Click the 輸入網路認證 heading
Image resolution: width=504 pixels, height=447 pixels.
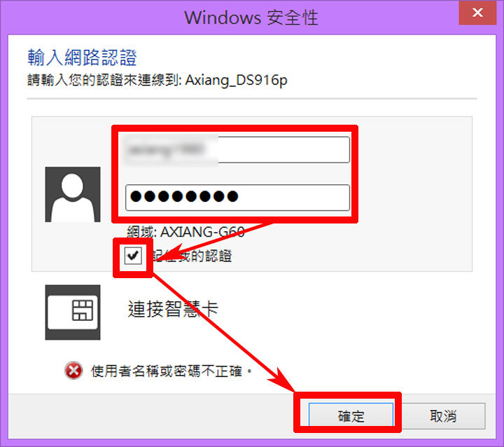[x=83, y=57]
